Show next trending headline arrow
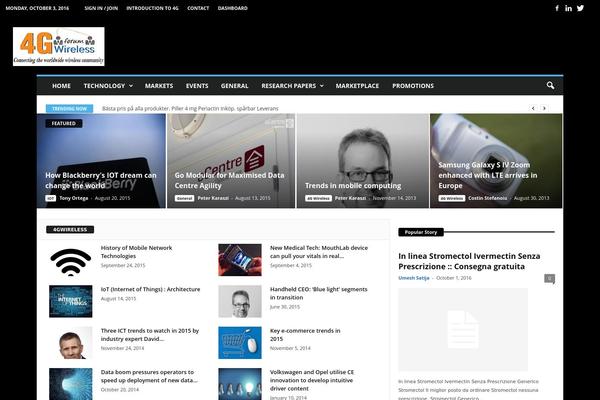 [x=544, y=108]
